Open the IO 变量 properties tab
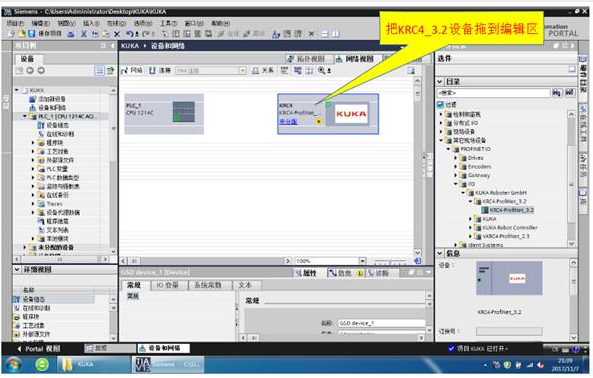This screenshot has height=378, width=593. tap(167, 285)
